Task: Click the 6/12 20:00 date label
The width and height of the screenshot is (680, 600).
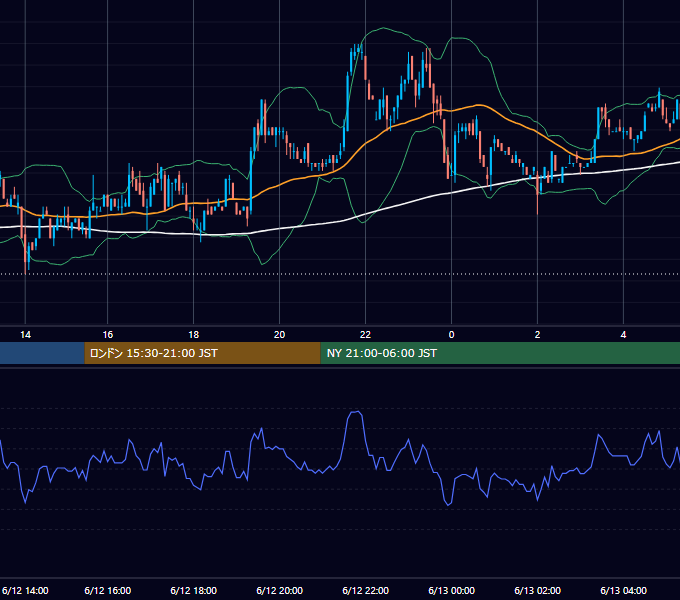Action: pyautogui.click(x=279, y=590)
